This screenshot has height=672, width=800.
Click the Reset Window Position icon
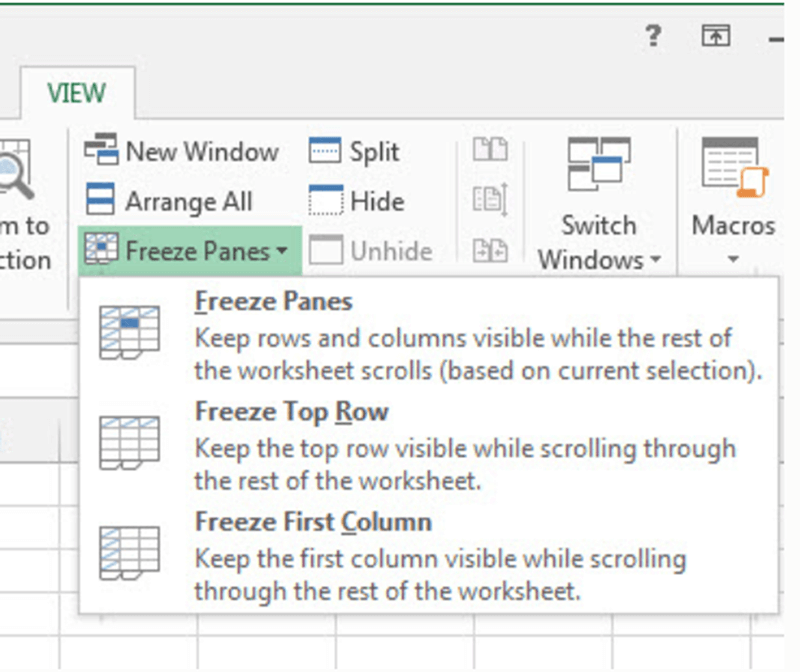point(490,250)
